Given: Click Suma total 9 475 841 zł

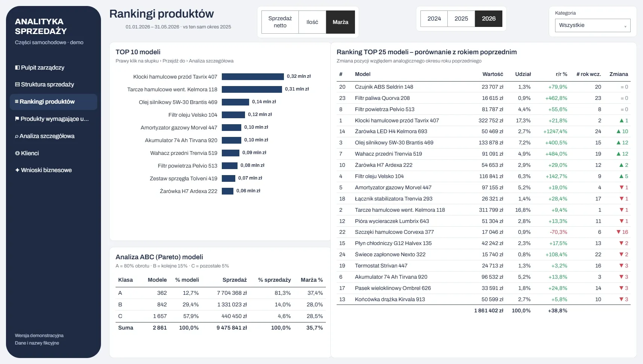Looking at the screenshot, I should click(x=232, y=328).
